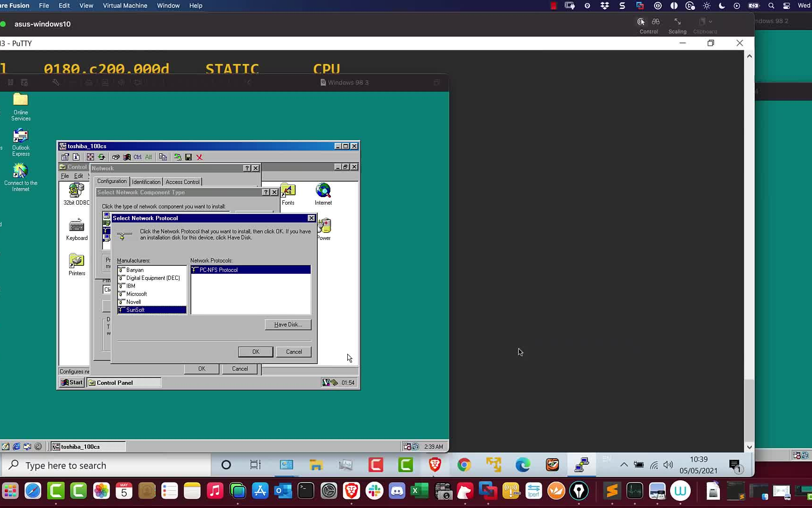
Task: Click Fusion Control toolbar button
Action: tap(648, 25)
